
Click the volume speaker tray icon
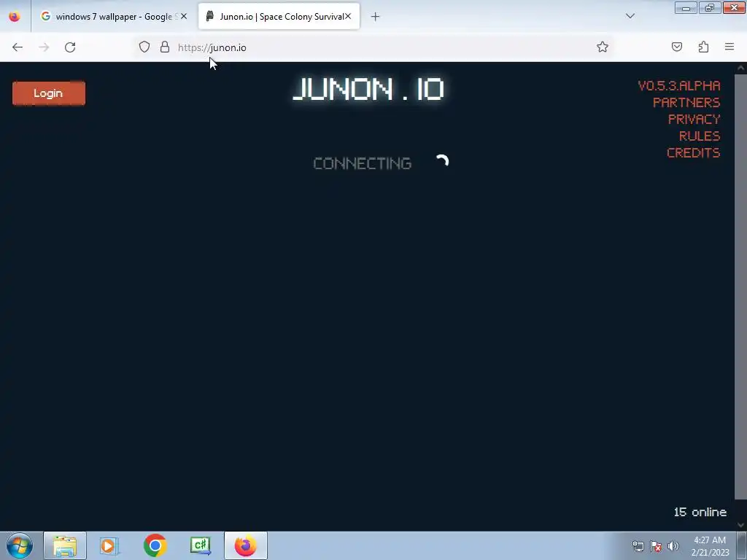(673, 546)
